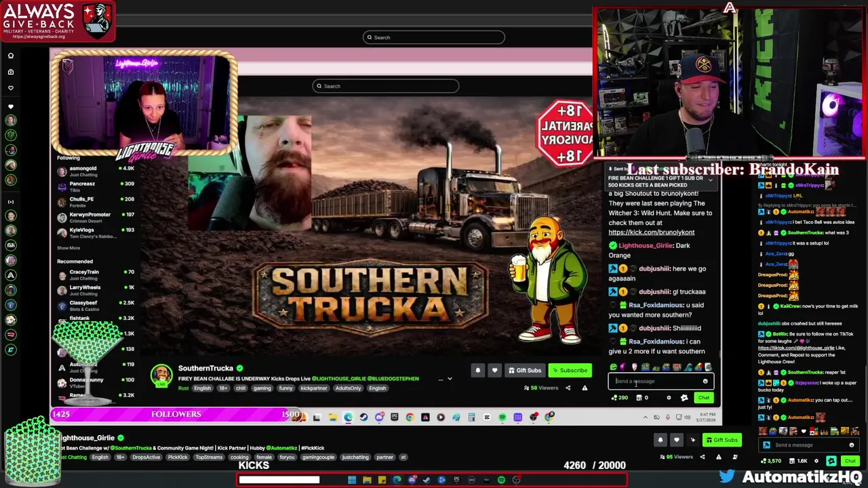The height and width of the screenshot is (488, 868).
Task: Share the SouthernTrucka stream
Action: point(568,388)
